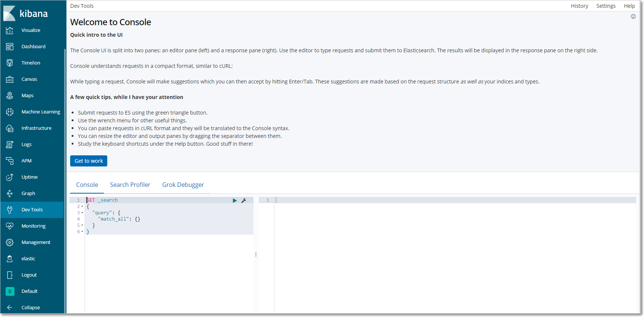644x317 pixels.
Task: Click the Welcome to Console heading
Action: pos(111,22)
